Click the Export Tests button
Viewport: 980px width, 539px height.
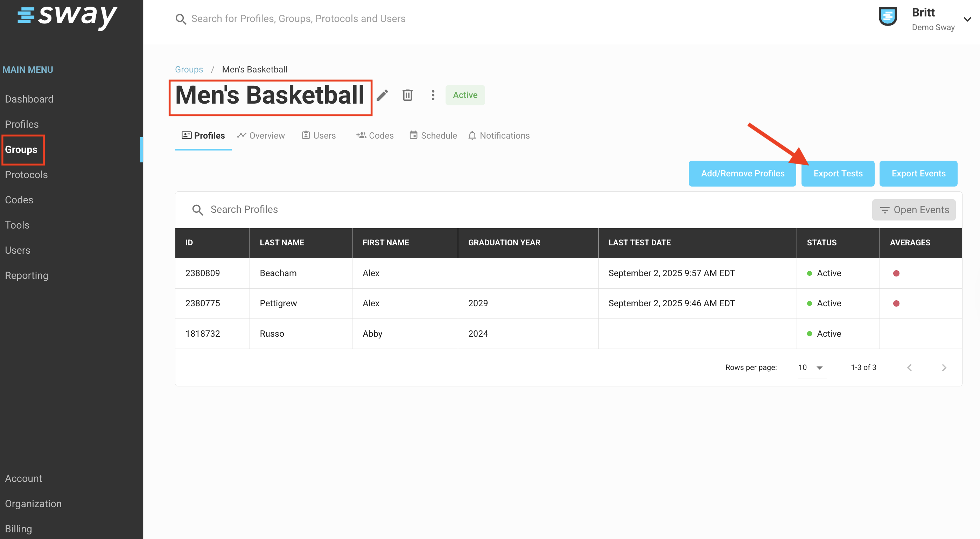coord(838,174)
